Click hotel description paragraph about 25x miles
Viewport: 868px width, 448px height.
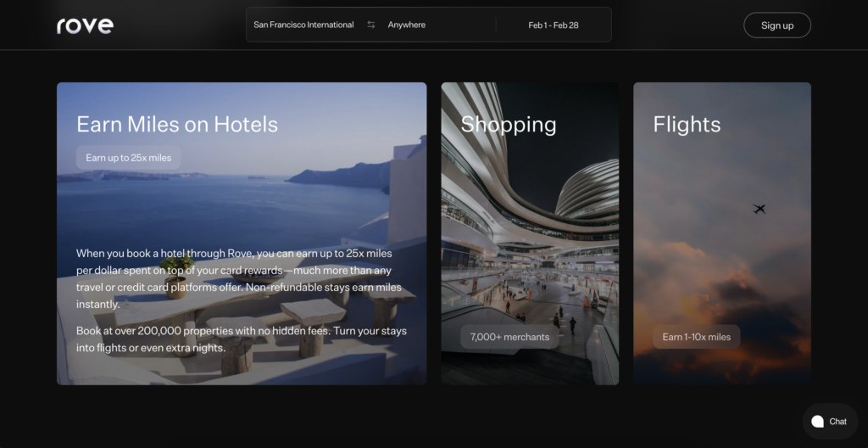click(x=240, y=279)
